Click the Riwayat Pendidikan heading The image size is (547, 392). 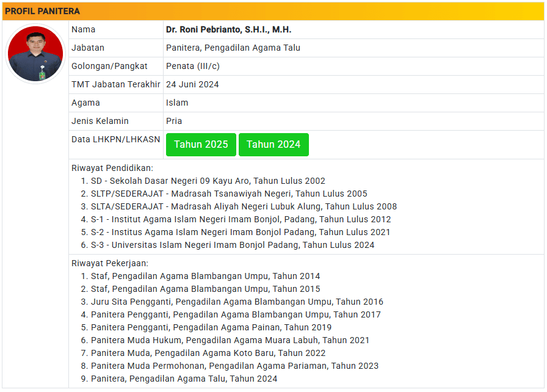point(112,168)
